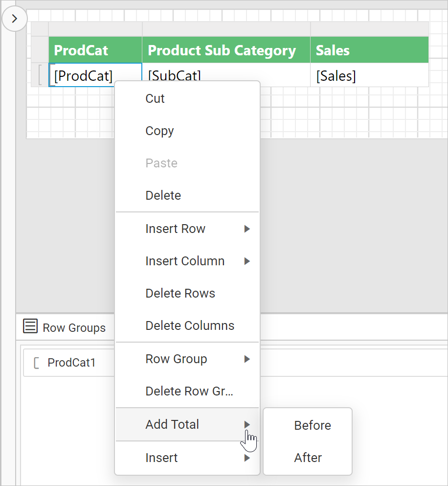448x486 pixels.
Task: Expand the Insert Row submenu
Action: (175, 229)
